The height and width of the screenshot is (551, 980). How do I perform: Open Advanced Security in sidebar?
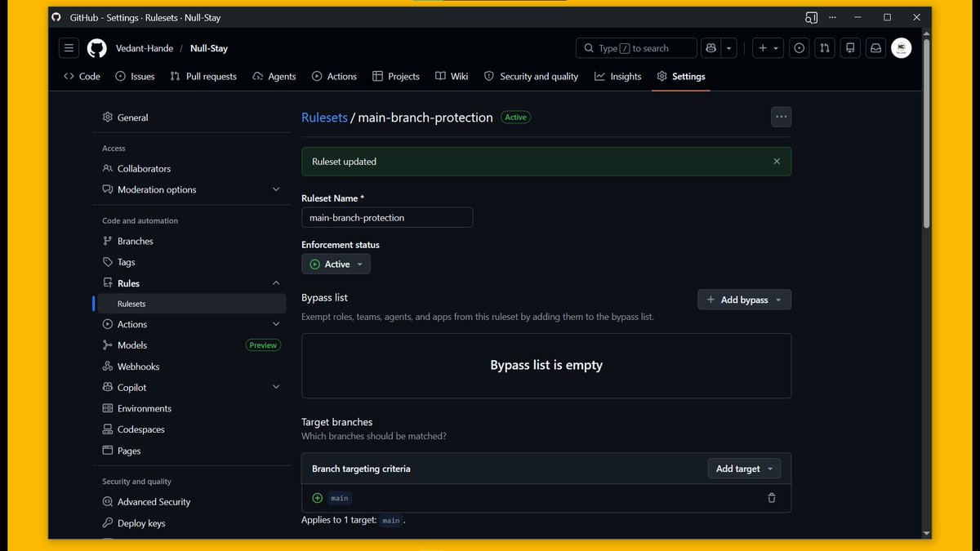190,502
